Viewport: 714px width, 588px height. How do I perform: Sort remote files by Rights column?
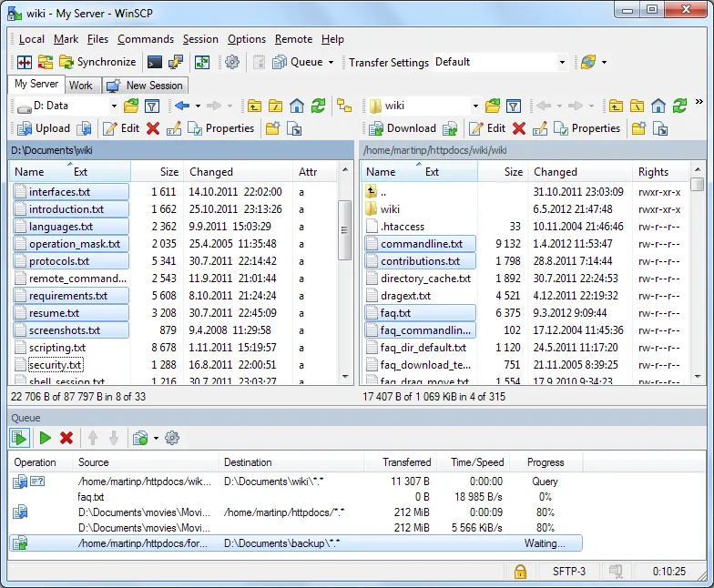[x=661, y=172]
